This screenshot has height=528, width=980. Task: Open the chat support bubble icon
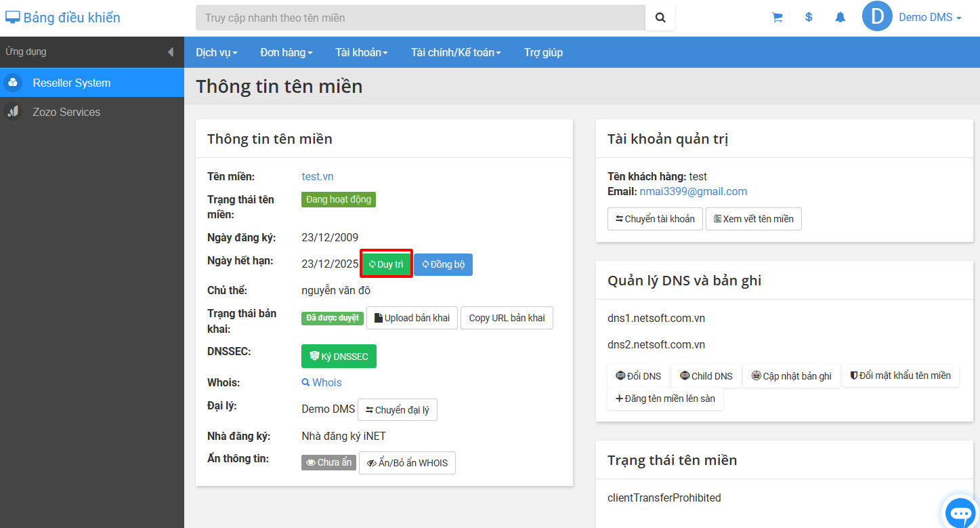960,514
